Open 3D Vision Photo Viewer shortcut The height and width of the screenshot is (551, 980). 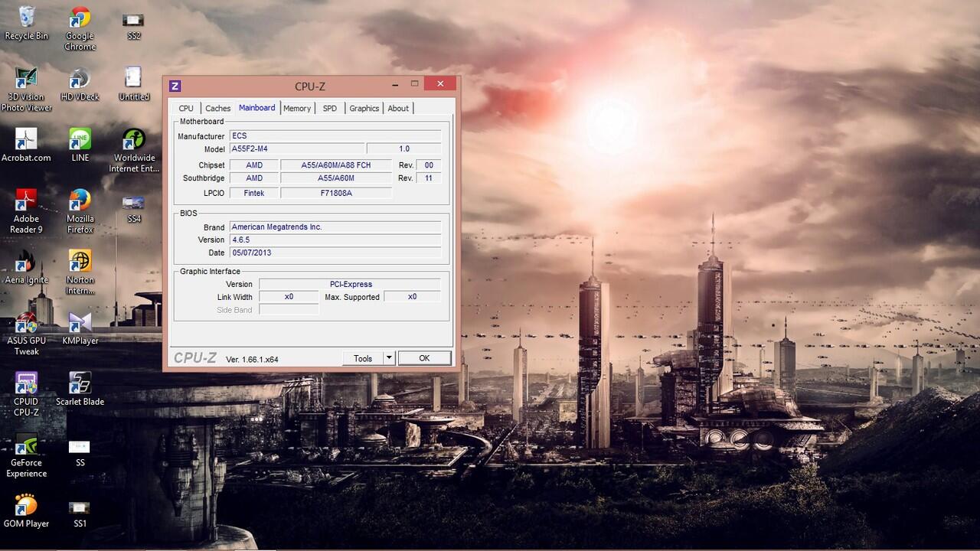click(26, 90)
